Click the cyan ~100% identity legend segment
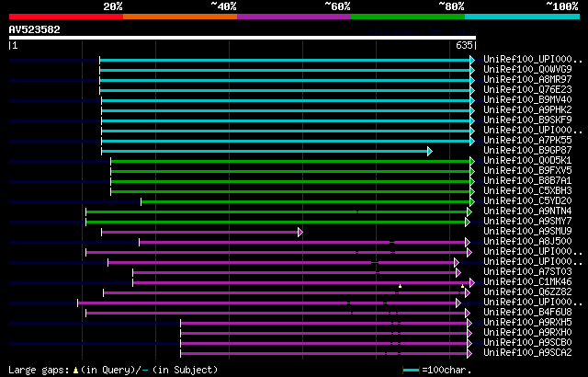The width and height of the screenshot is (588, 377). (x=523, y=17)
